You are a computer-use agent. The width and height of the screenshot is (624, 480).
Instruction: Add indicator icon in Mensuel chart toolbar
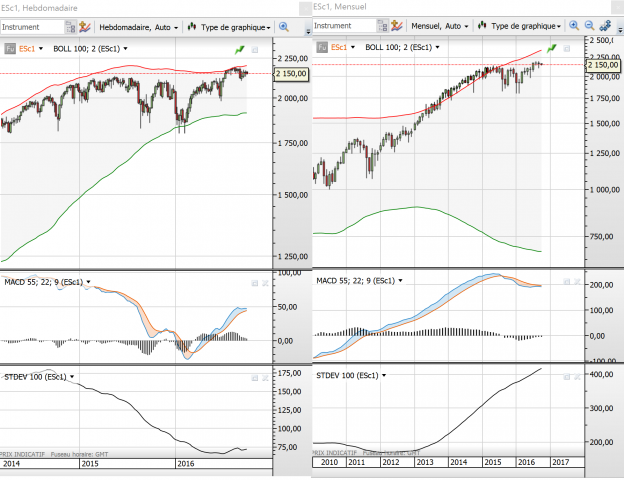(x=397, y=26)
